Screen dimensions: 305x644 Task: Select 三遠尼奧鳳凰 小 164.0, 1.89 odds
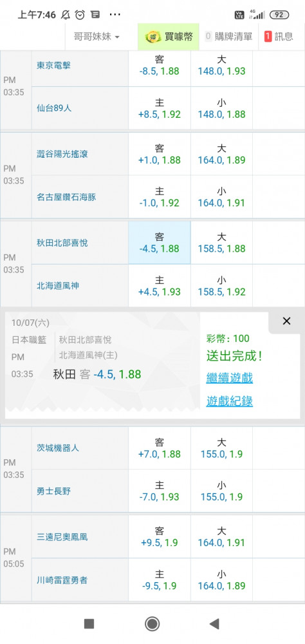tap(221, 580)
